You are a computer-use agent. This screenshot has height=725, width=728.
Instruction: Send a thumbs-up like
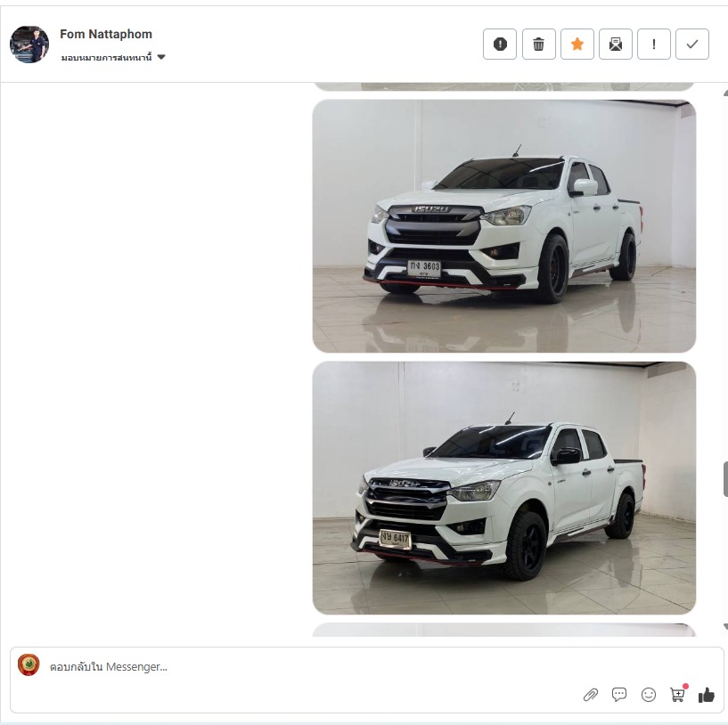pos(707,695)
